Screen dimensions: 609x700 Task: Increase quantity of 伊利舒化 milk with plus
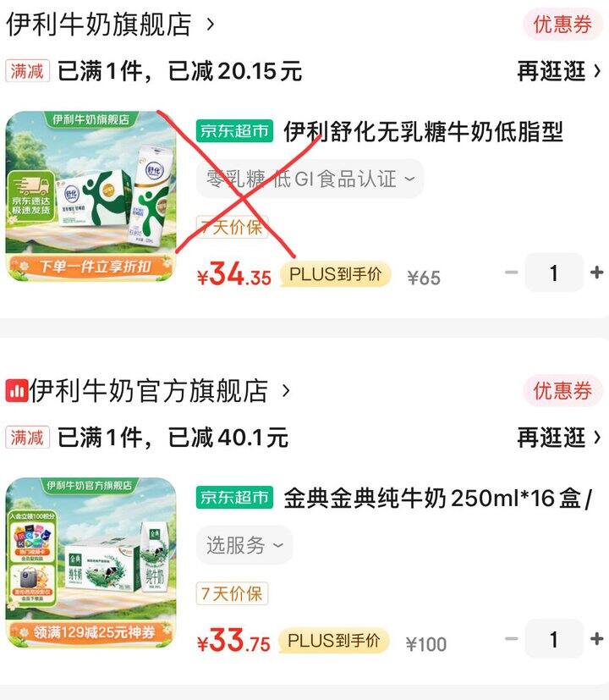click(x=597, y=273)
